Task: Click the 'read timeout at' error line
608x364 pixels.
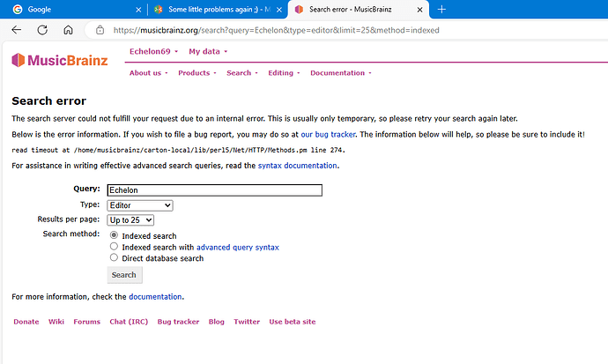Action: [178, 150]
